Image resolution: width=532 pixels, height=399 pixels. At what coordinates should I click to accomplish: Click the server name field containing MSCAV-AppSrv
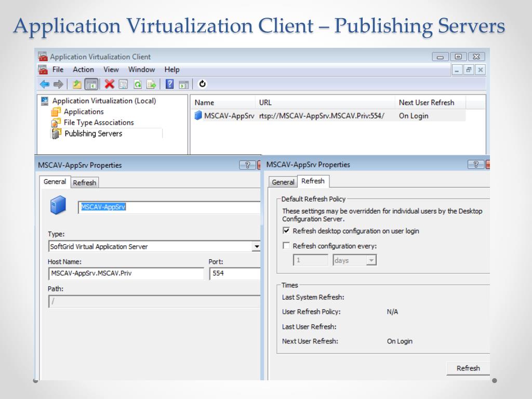click(170, 207)
